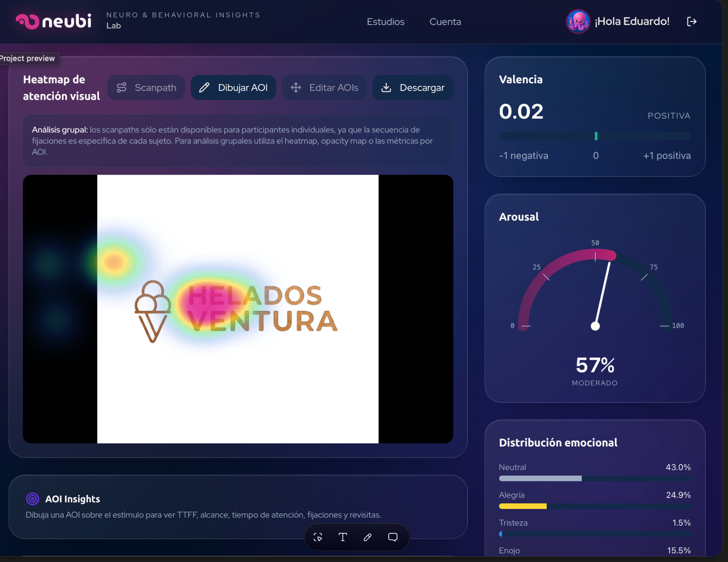Click the AOI Insights target icon

pos(33,499)
